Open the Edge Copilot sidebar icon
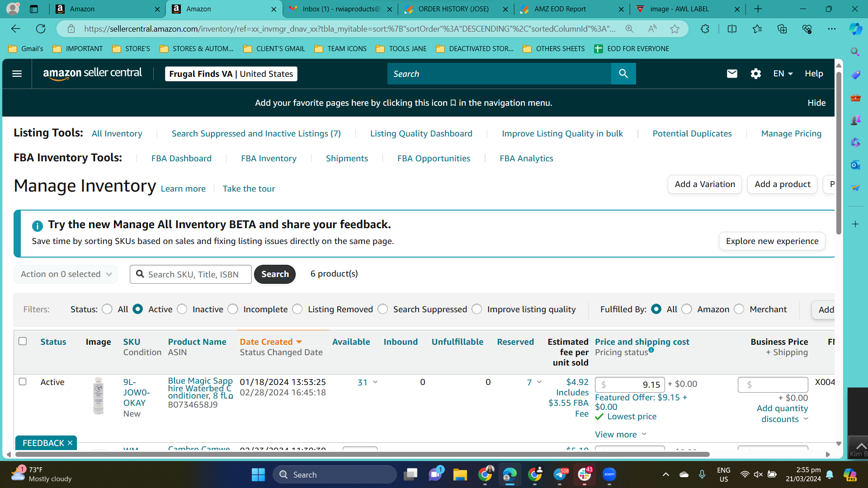The width and height of the screenshot is (868, 488). click(x=855, y=29)
